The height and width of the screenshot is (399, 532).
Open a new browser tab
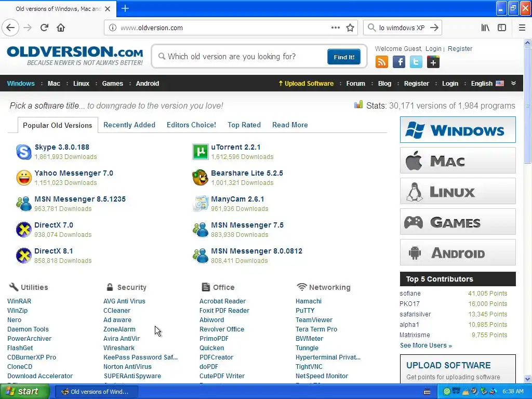[125, 8]
